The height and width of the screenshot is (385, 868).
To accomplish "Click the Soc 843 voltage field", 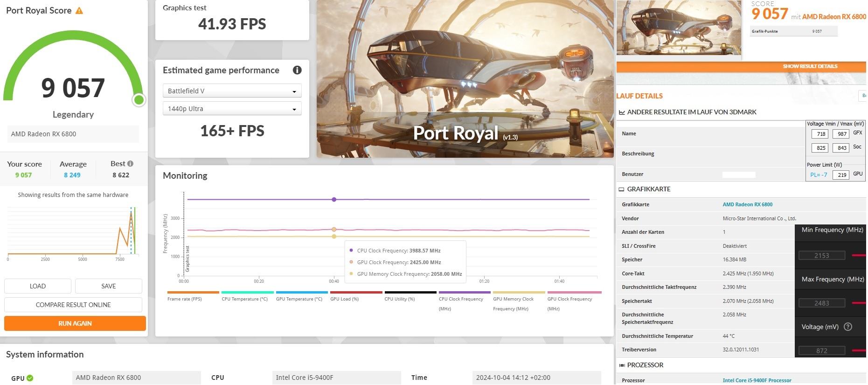I will (x=841, y=147).
